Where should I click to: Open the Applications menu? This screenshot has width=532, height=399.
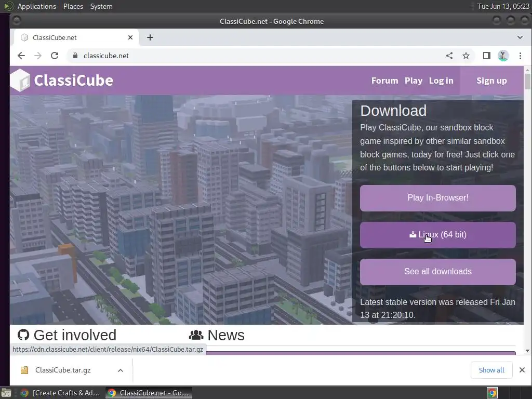(37, 6)
